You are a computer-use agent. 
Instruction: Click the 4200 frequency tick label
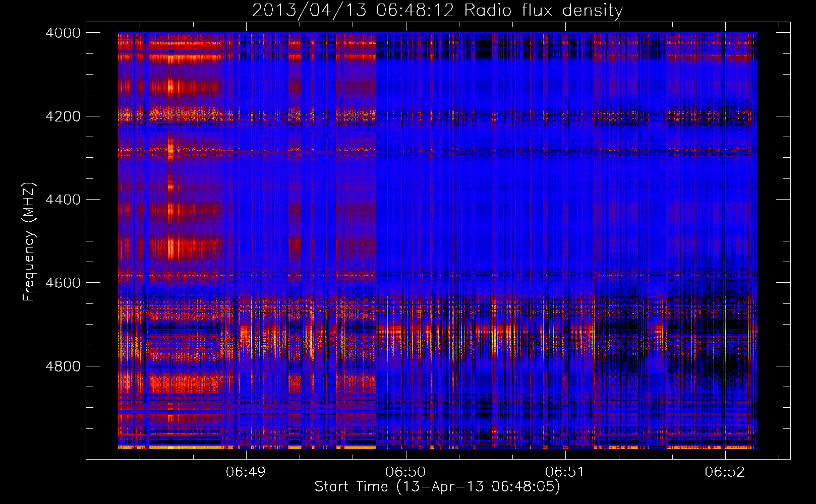point(63,116)
